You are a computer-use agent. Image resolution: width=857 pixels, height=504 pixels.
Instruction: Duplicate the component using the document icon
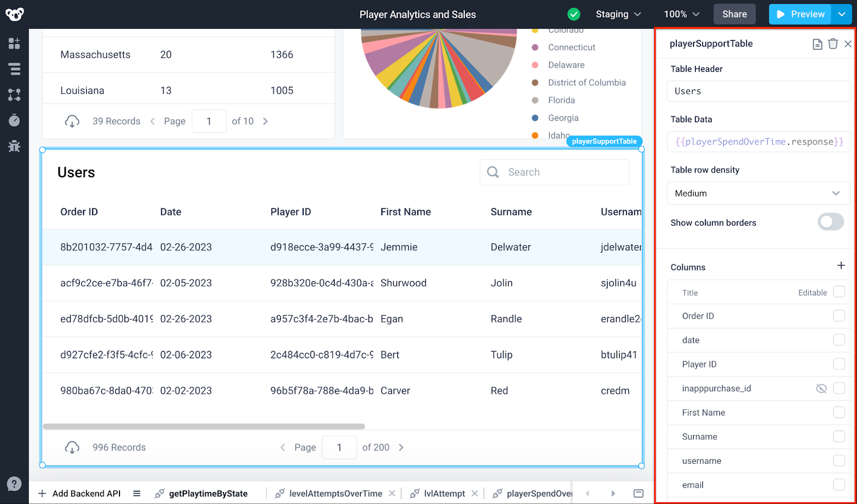pos(817,43)
